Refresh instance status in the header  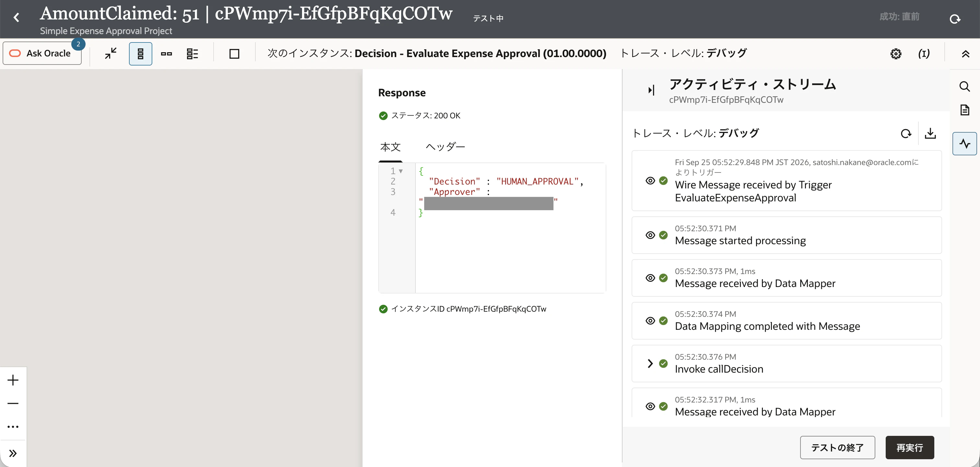point(955,19)
